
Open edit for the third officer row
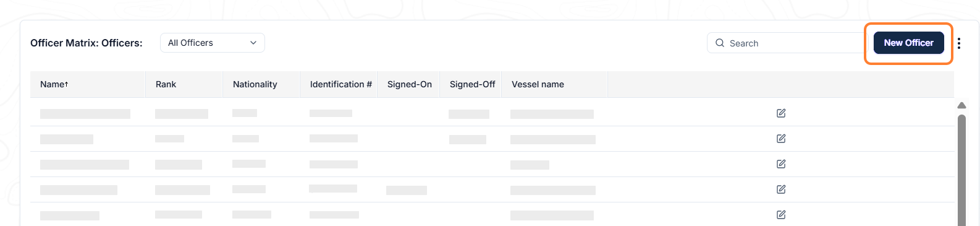coord(781,164)
